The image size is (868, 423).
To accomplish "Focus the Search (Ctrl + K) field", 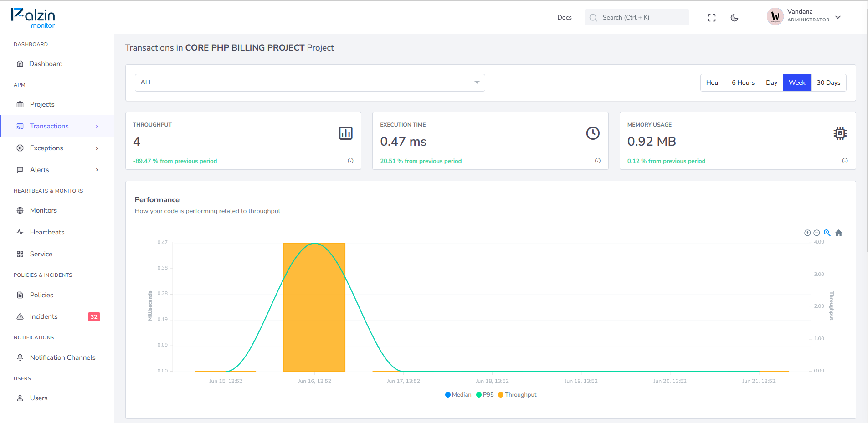I will (637, 17).
